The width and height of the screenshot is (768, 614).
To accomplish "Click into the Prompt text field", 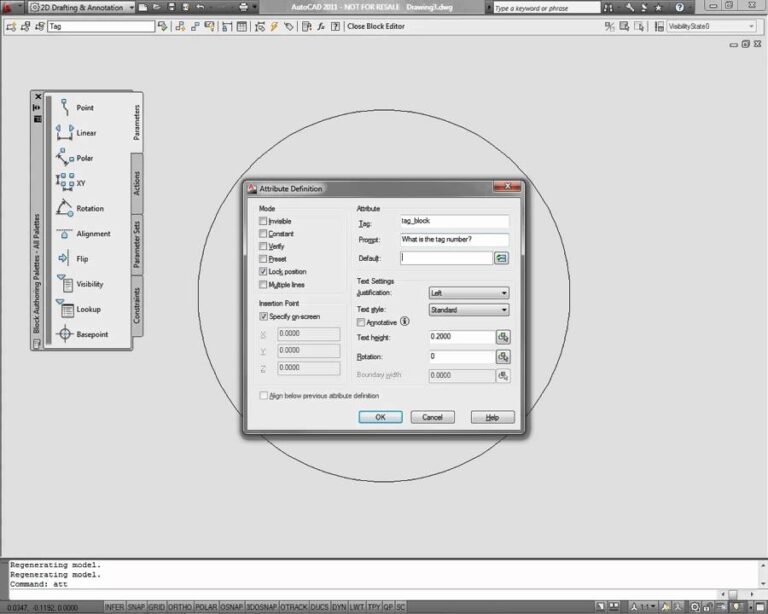I will [453, 240].
